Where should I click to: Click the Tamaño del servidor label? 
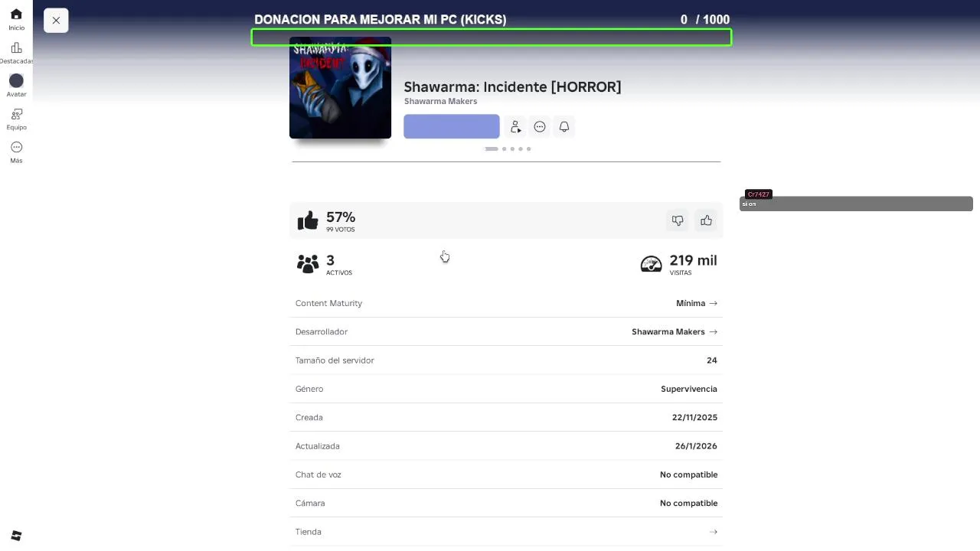click(335, 360)
